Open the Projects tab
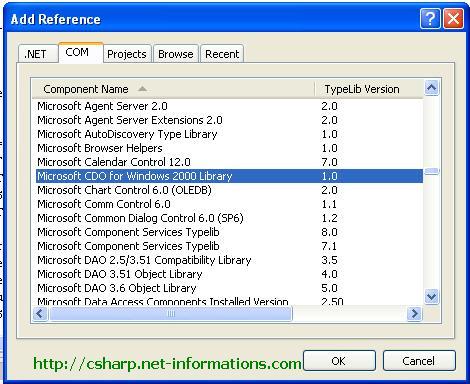470x384 pixels. pos(127,54)
